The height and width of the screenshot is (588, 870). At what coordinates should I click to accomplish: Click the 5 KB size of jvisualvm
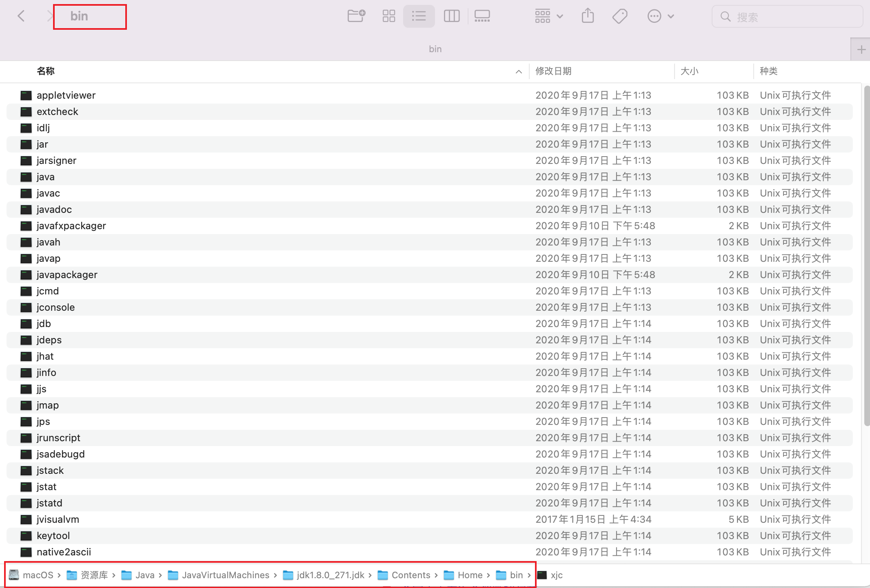click(739, 519)
